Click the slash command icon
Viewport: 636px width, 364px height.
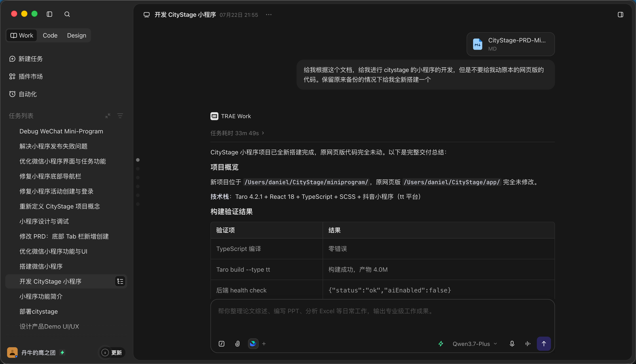[221, 344]
